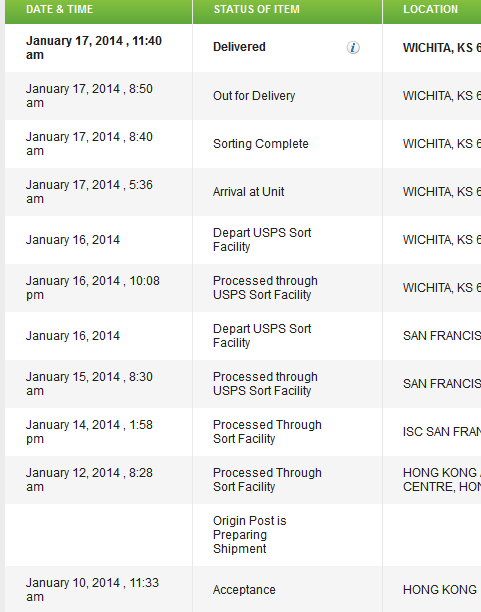The image size is (481, 612).
Task: Click the HONG KONG location in Acceptance row
Action: (x=440, y=590)
